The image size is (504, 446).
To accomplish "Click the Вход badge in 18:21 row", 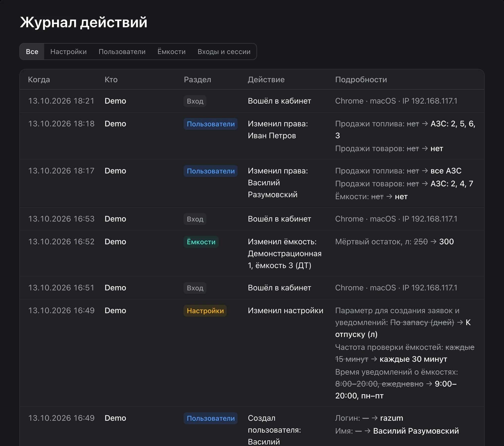I will coord(195,101).
